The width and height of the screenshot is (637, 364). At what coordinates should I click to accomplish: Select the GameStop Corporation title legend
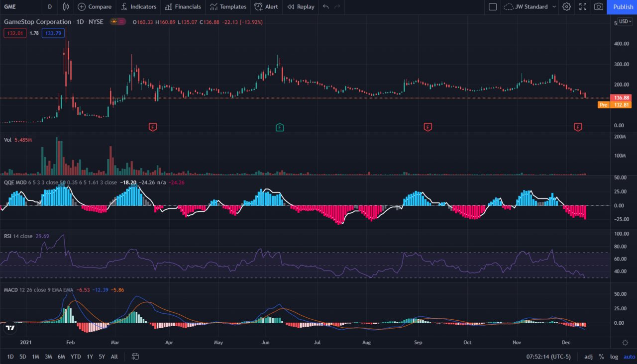point(38,22)
